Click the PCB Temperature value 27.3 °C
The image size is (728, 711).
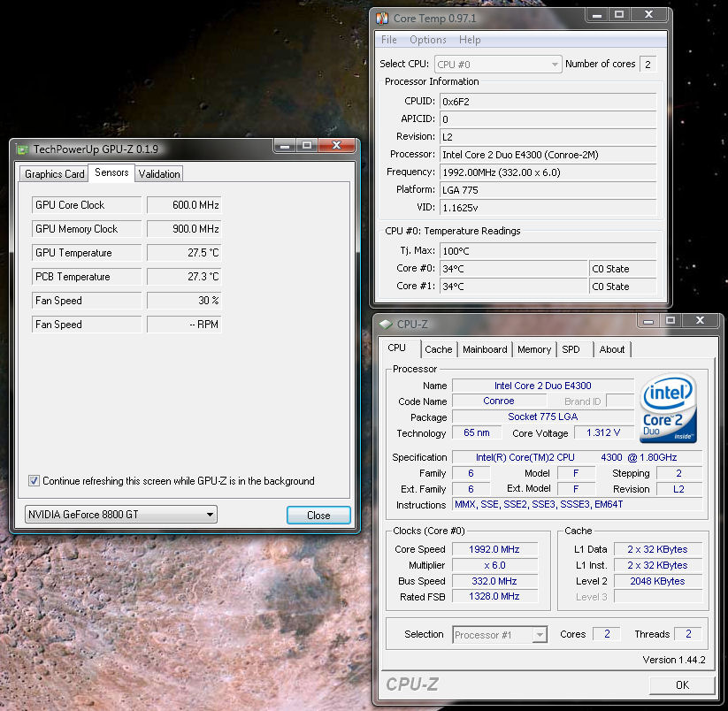coord(184,277)
